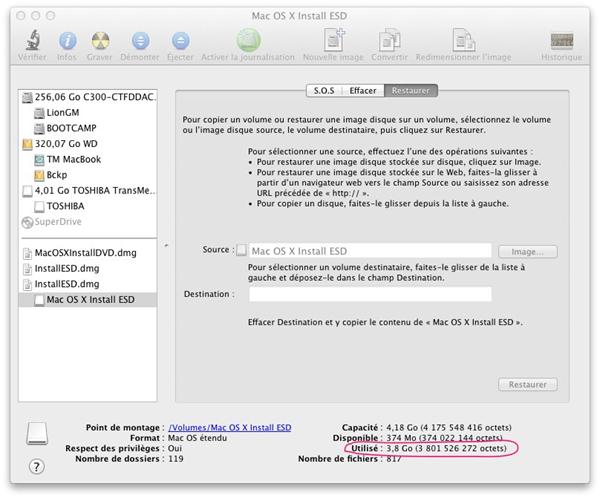
Task: Select the Restaurer tab
Action: click(x=411, y=90)
